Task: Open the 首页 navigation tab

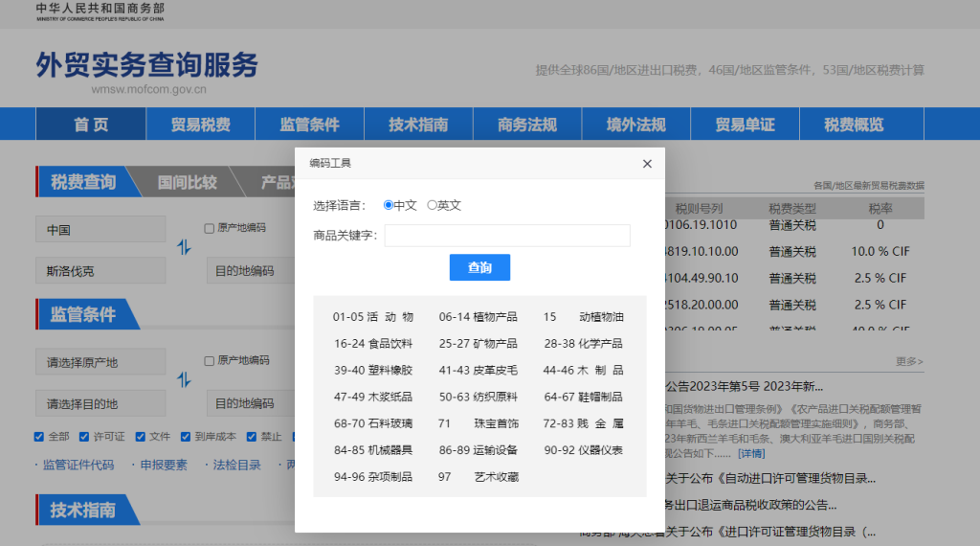Action: click(91, 124)
